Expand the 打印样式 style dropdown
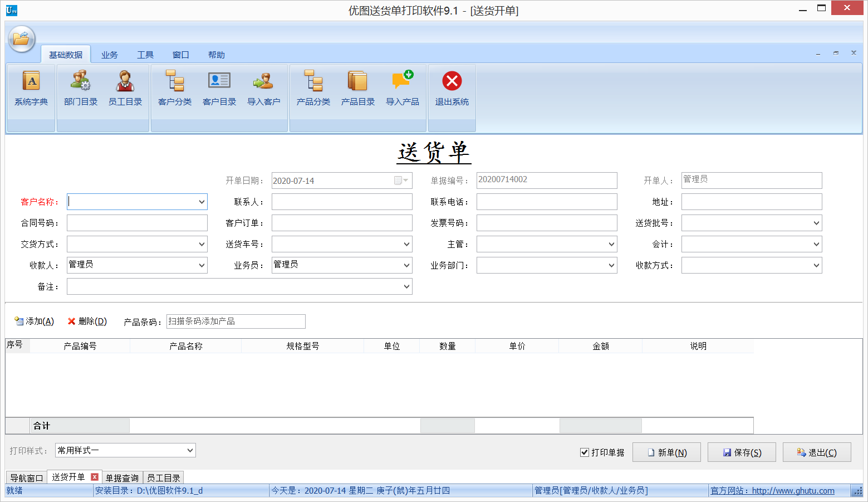 coord(189,450)
